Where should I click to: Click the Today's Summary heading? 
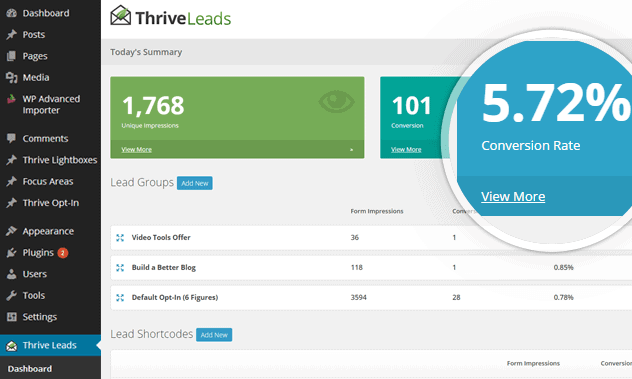pos(146,52)
